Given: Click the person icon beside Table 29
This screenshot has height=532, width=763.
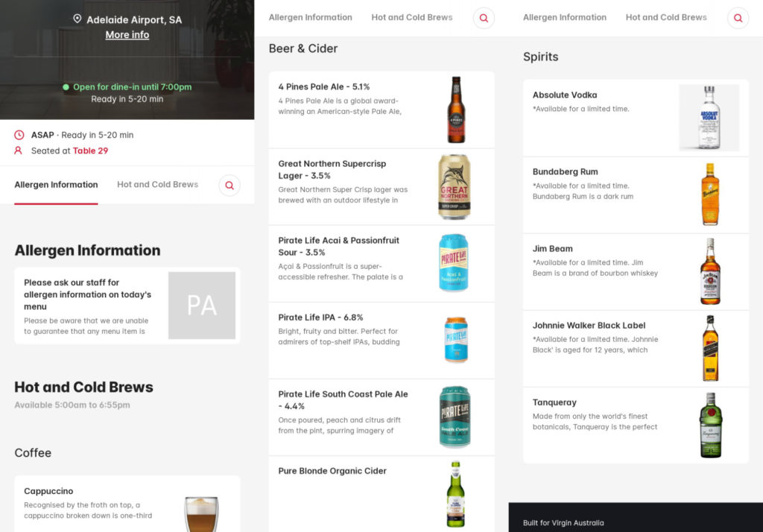Looking at the screenshot, I should pos(19,151).
